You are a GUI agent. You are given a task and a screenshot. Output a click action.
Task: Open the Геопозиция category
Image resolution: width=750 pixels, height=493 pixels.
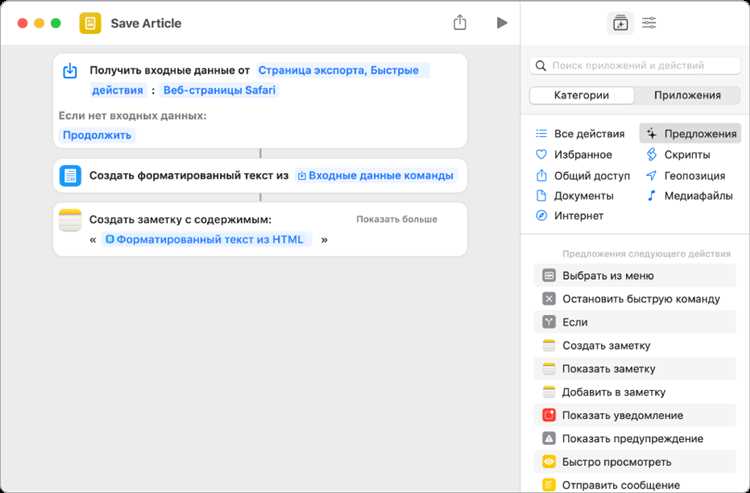(685, 175)
